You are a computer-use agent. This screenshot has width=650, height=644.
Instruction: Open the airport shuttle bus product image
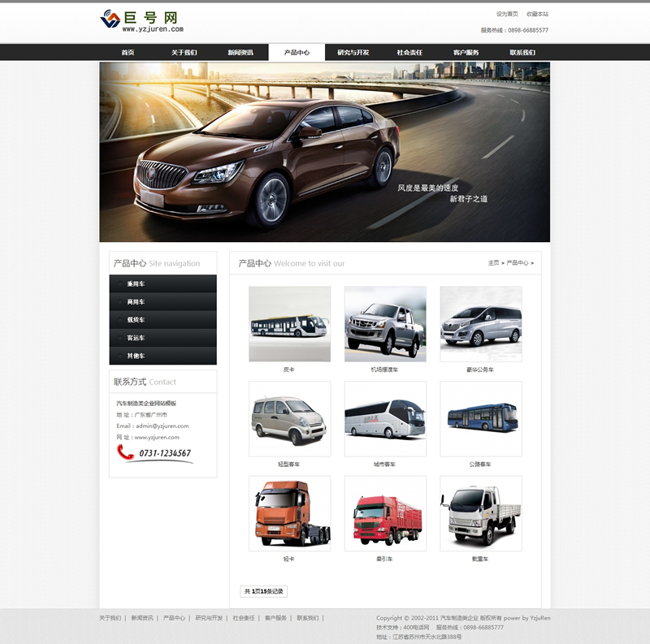tap(289, 324)
